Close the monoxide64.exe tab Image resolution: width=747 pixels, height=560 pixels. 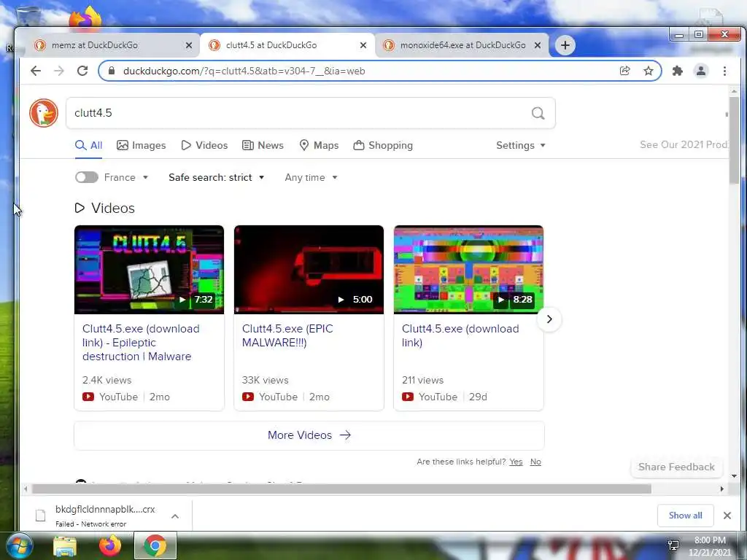pos(538,45)
